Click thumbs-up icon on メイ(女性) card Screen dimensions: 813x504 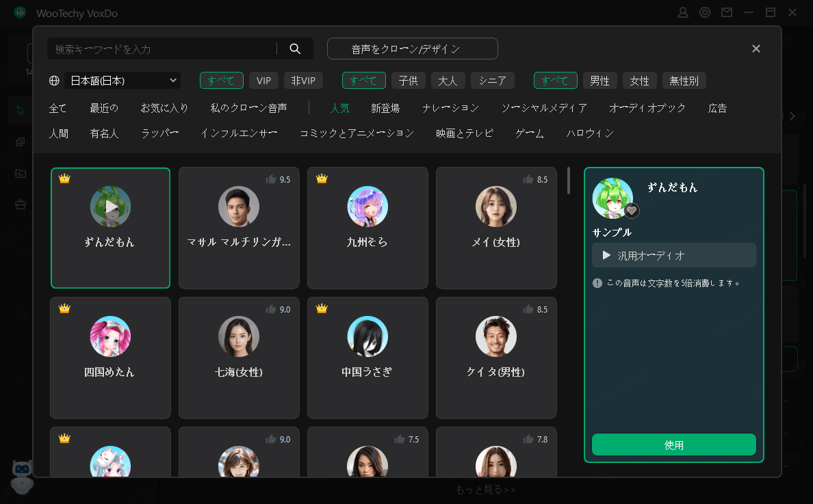[528, 179]
